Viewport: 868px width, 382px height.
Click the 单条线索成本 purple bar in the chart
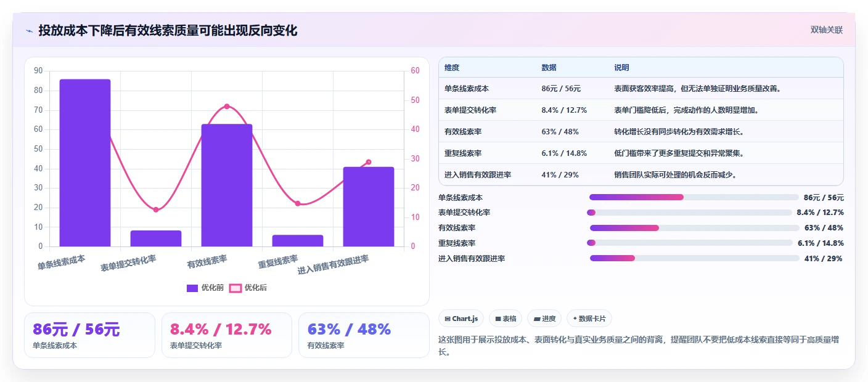click(x=85, y=163)
